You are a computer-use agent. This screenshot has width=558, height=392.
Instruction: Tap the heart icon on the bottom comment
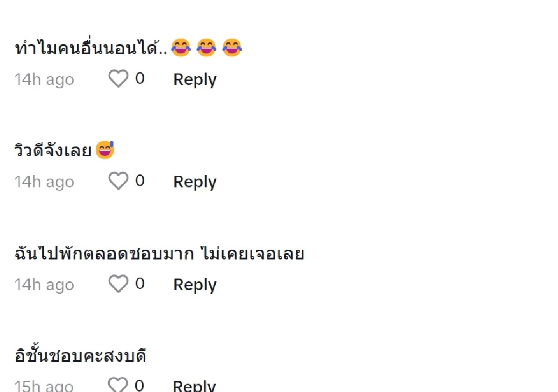pos(118,384)
